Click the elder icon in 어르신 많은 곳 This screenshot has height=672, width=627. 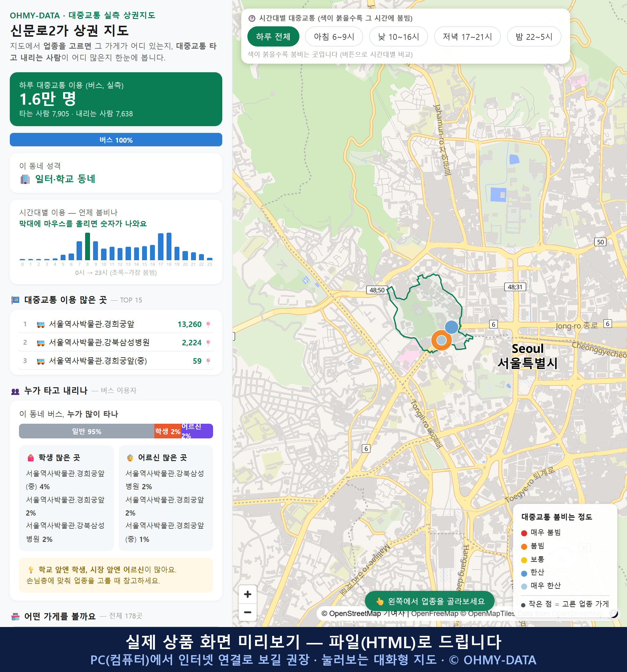coord(130,458)
